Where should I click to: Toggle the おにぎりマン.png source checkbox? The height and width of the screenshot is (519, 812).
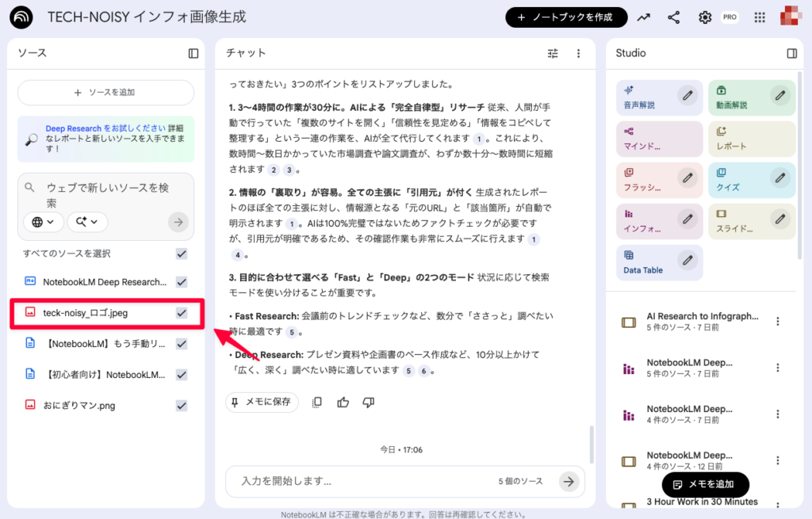pos(181,405)
